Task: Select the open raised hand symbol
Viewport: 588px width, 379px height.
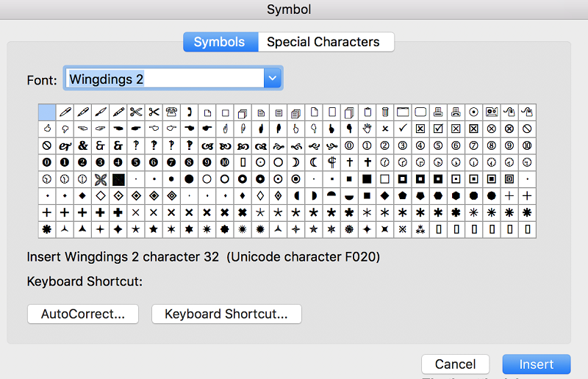Action: [367, 129]
